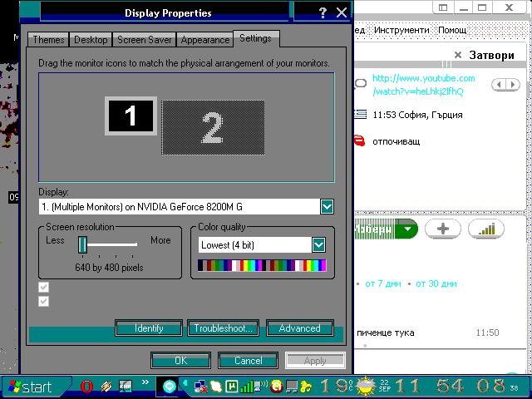
Task: Toggle the second checkbox below the resolution slider
Action: click(44, 300)
